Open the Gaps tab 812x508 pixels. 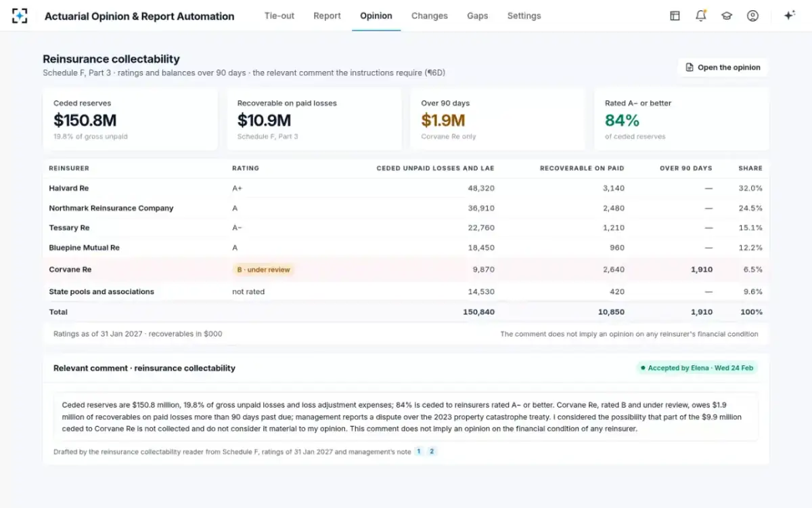pyautogui.click(x=478, y=16)
